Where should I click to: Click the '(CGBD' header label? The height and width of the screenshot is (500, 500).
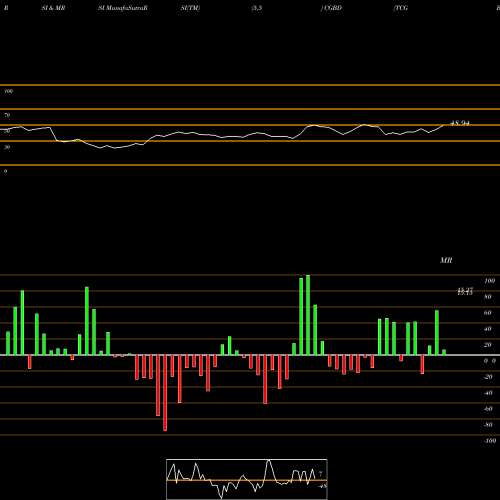pyautogui.click(x=331, y=8)
